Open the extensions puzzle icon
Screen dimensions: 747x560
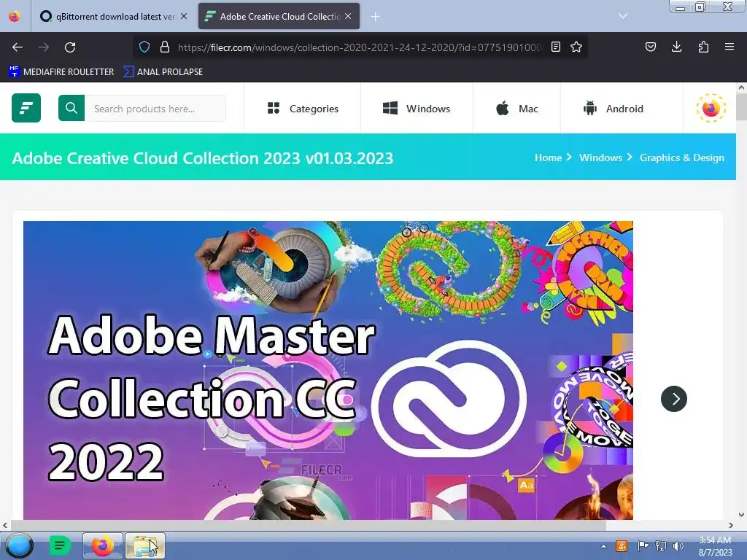click(x=703, y=47)
